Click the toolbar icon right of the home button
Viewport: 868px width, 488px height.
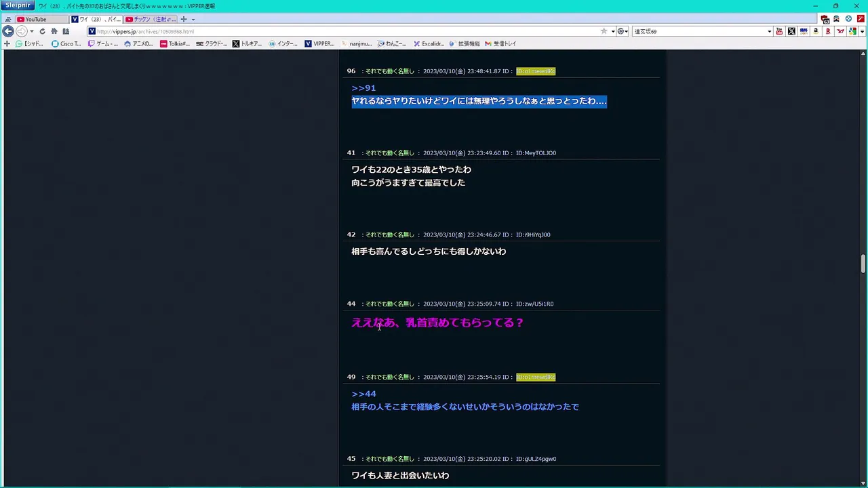click(66, 31)
